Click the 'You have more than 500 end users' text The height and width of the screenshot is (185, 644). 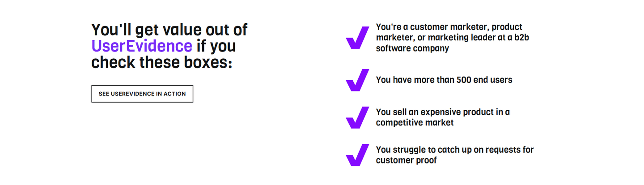click(444, 80)
